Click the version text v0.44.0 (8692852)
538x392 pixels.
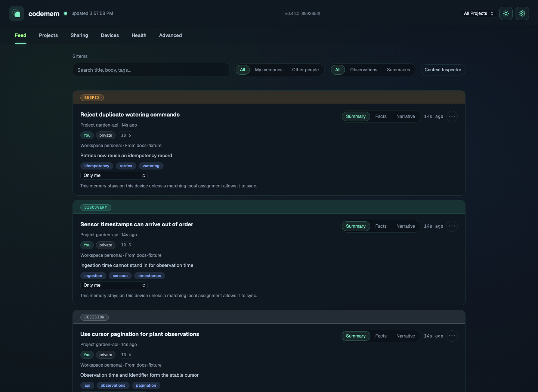click(x=303, y=13)
